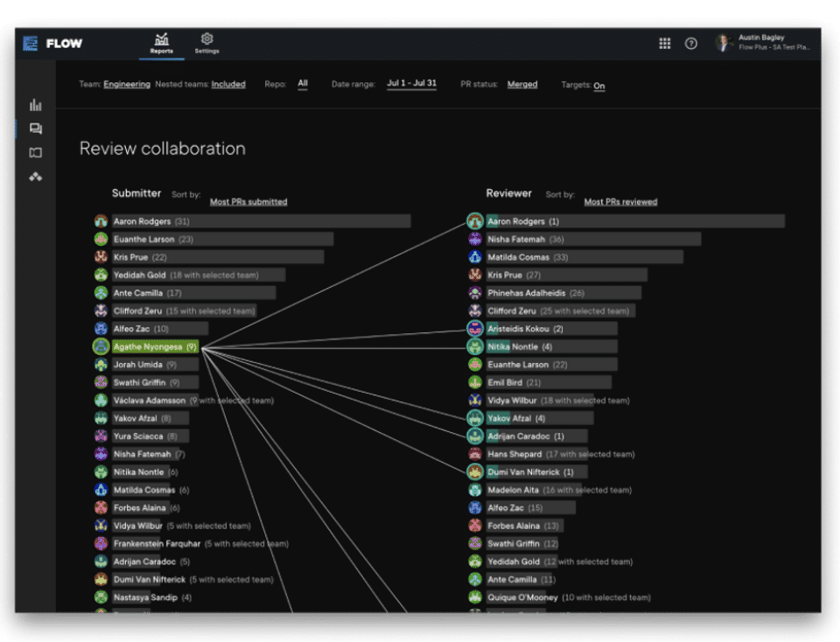
Task: Click Euanthe Larson reviewer avatar
Action: (474, 365)
